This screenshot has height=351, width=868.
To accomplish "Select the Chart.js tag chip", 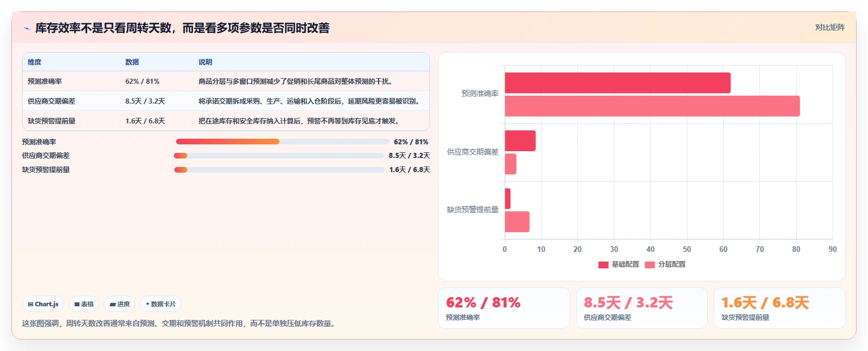I will pyautogui.click(x=44, y=304).
